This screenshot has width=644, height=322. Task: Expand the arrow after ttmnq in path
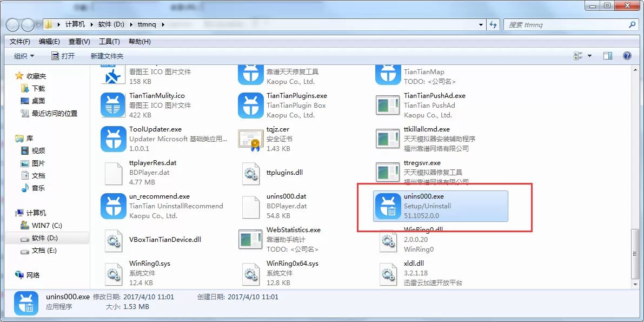click(x=163, y=25)
